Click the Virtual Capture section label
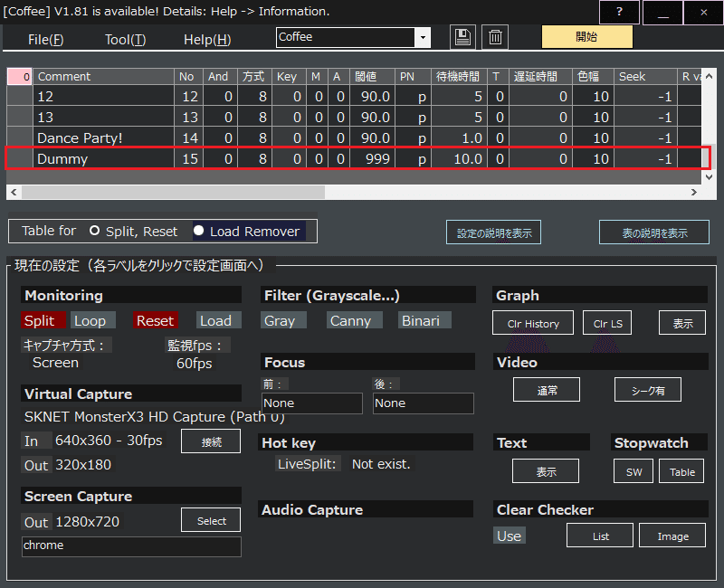This screenshot has height=588, width=724. 131,394
